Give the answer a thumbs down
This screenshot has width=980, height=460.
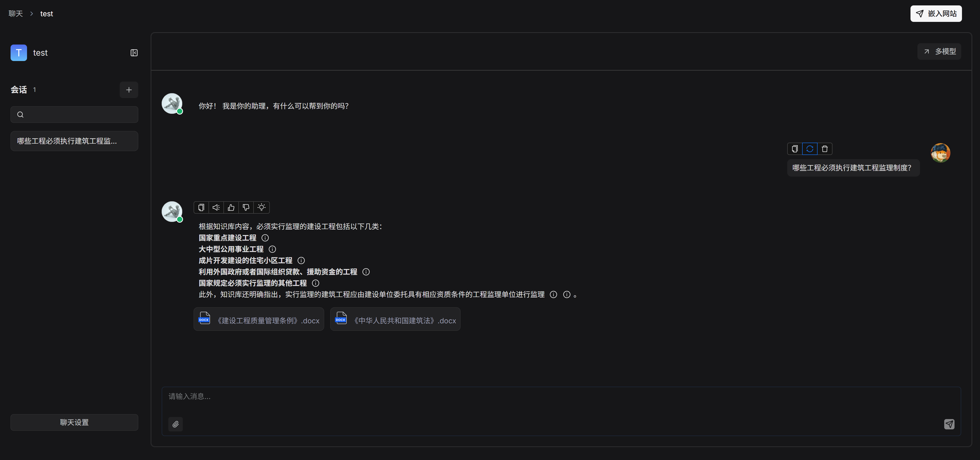tap(246, 207)
